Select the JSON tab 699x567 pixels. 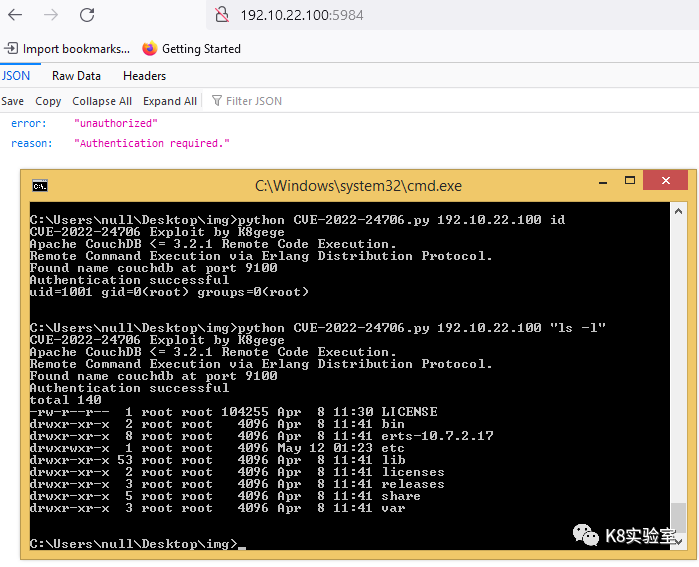coord(16,76)
